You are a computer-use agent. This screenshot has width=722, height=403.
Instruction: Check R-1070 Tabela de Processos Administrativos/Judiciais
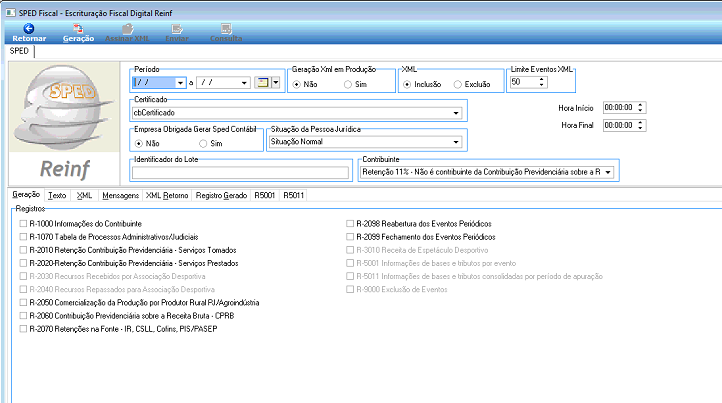pos(23,237)
